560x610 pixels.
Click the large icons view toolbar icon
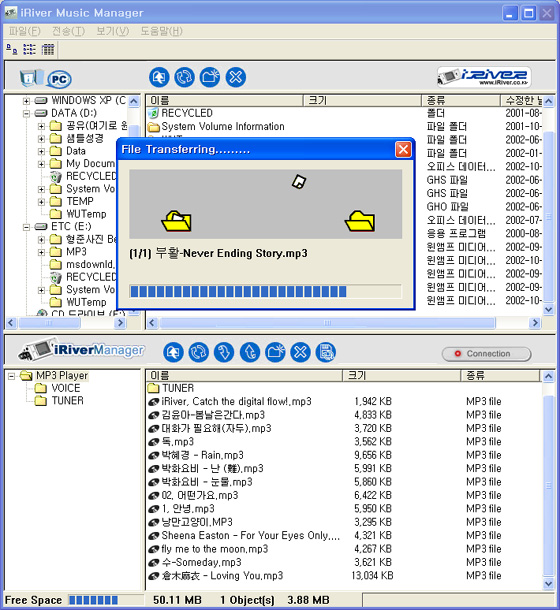tap(12, 49)
